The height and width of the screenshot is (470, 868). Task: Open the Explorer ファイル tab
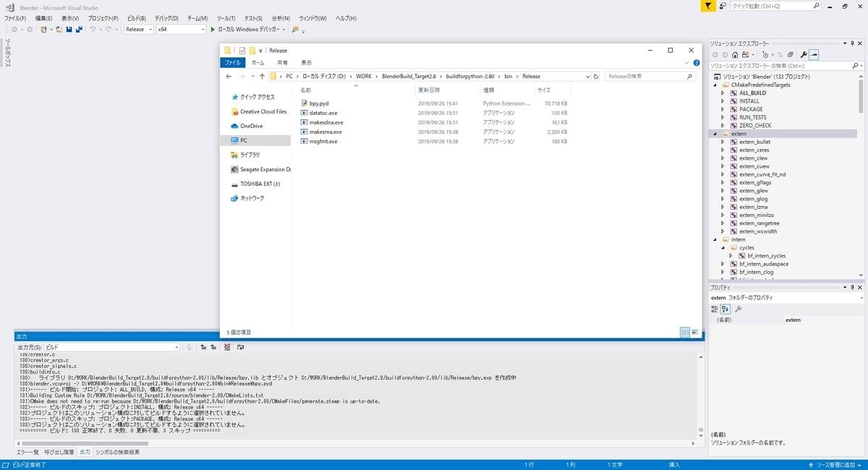click(x=232, y=63)
